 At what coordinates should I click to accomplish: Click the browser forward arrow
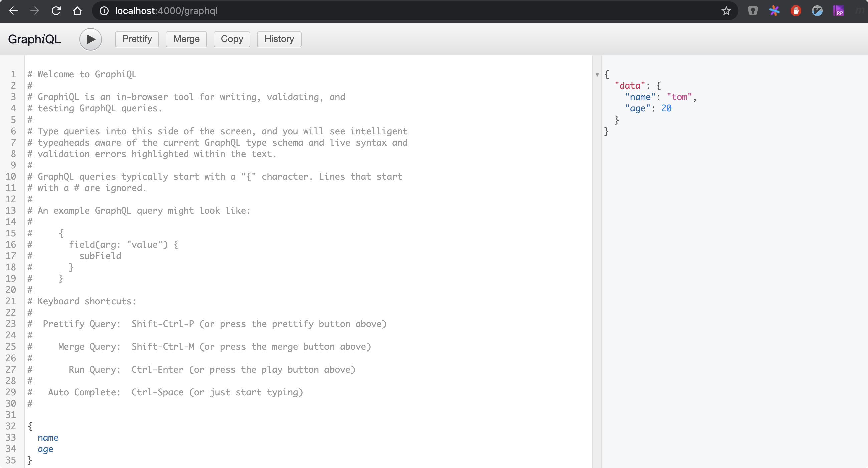coord(34,11)
